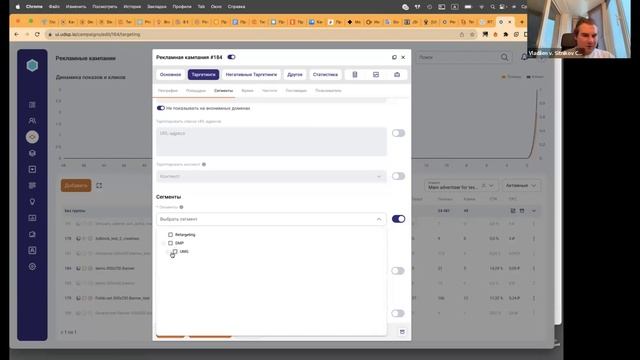
Task: Open the Файл menu in the macOS menu bar
Action: click(54, 7)
